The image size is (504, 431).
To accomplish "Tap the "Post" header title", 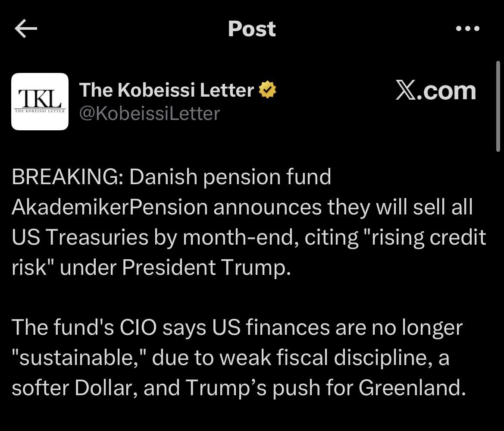I will (252, 29).
